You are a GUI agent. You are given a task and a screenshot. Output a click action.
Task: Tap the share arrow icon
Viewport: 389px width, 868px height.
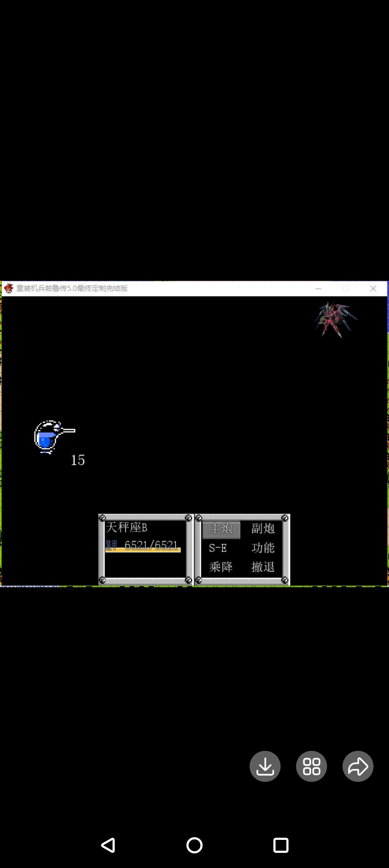click(358, 766)
